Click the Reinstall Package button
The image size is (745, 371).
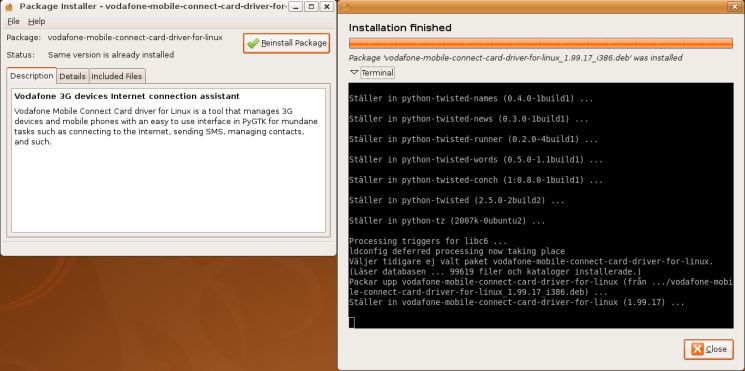click(287, 43)
